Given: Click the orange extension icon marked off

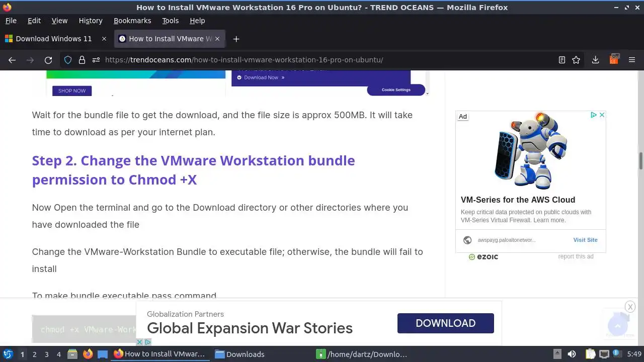Looking at the screenshot, I should point(614,59).
